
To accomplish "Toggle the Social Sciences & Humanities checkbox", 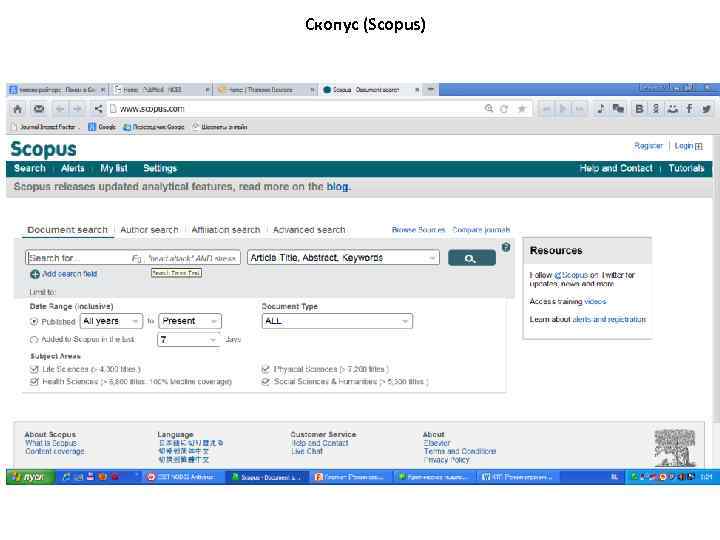I will pyautogui.click(x=265, y=382).
